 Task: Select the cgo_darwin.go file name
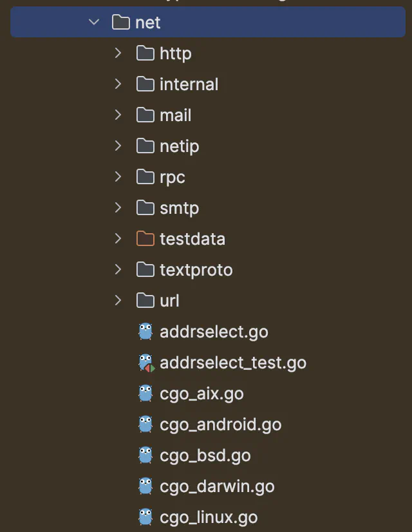[x=217, y=486]
